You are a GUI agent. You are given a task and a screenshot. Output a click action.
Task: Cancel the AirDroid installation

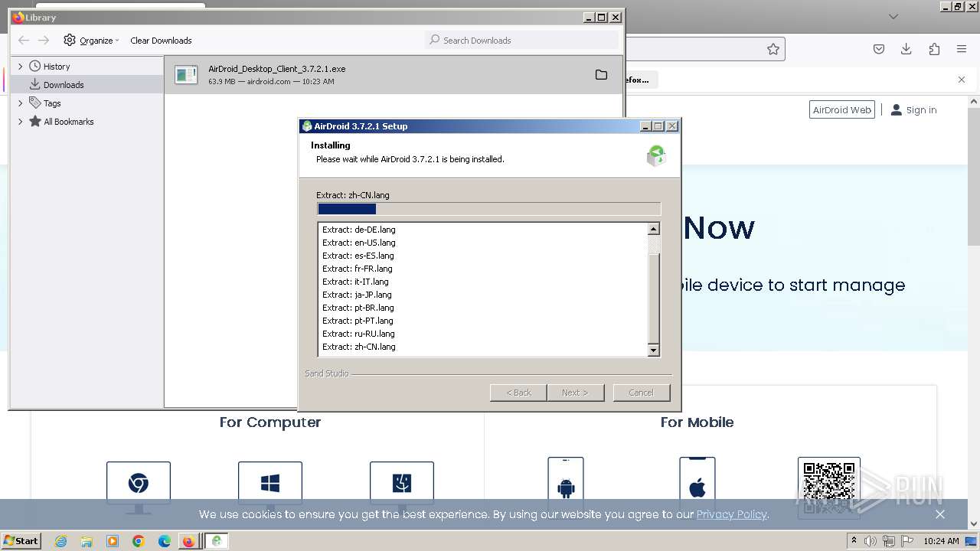point(642,393)
